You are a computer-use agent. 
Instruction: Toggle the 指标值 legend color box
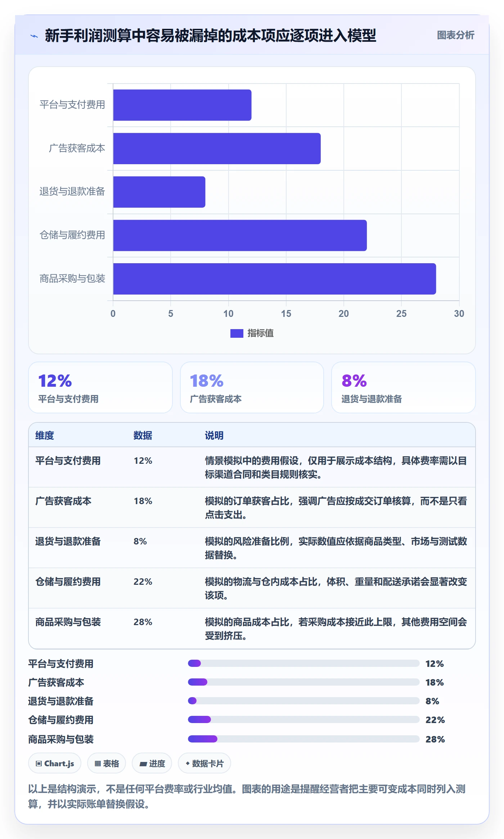[237, 333]
